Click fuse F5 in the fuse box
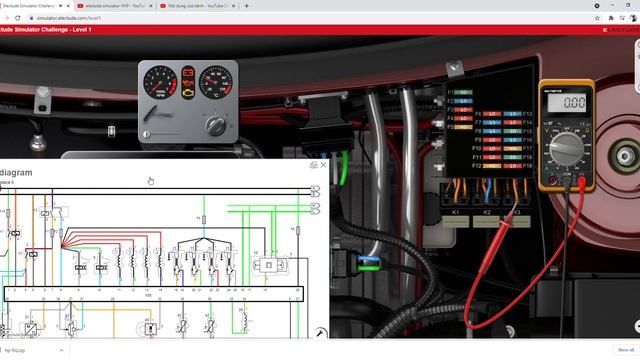 (x=463, y=127)
